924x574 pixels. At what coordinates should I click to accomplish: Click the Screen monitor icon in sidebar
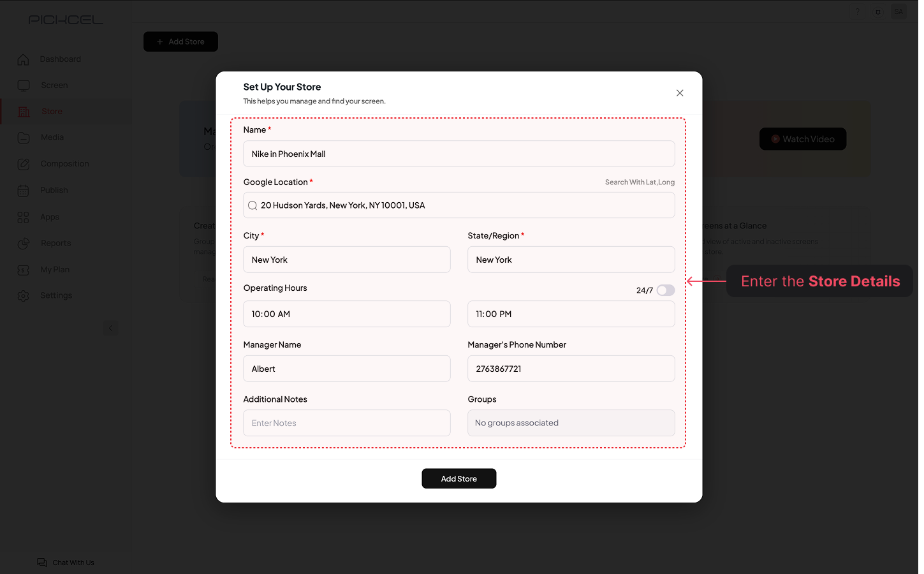click(24, 85)
